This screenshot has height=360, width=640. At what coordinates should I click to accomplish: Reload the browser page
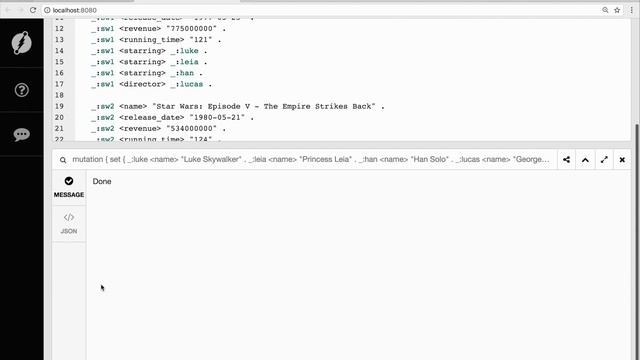click(x=33, y=10)
